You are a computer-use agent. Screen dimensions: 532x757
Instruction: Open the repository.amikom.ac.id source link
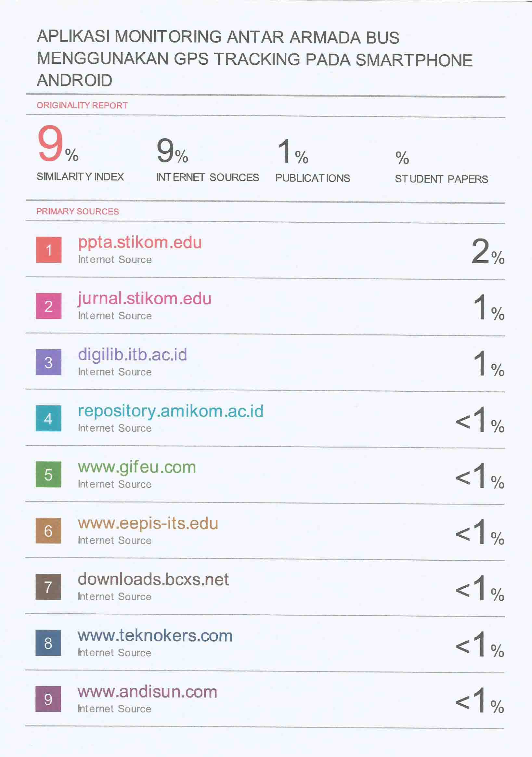[x=170, y=411]
